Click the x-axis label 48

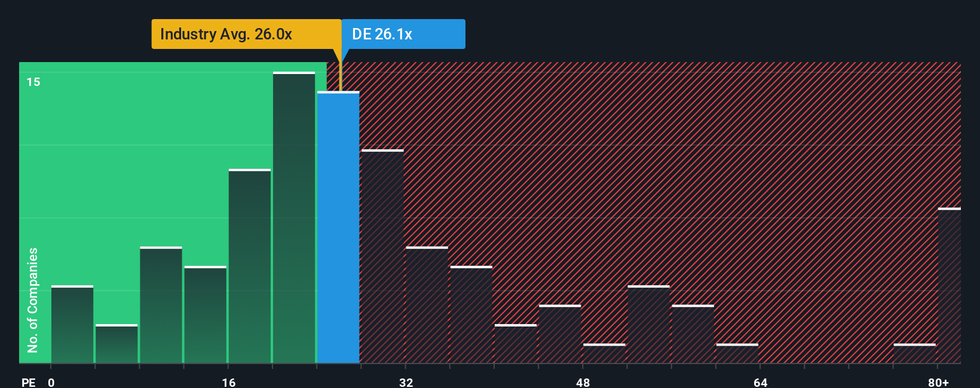[x=583, y=382]
